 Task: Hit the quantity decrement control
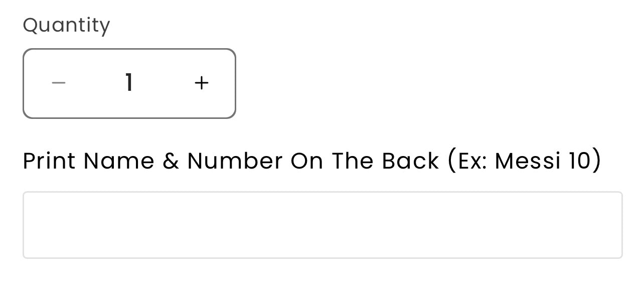pos(59,83)
